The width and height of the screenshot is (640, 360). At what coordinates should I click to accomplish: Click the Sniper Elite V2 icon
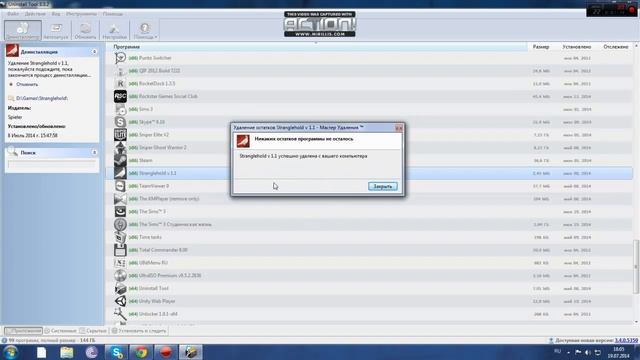click(120, 135)
